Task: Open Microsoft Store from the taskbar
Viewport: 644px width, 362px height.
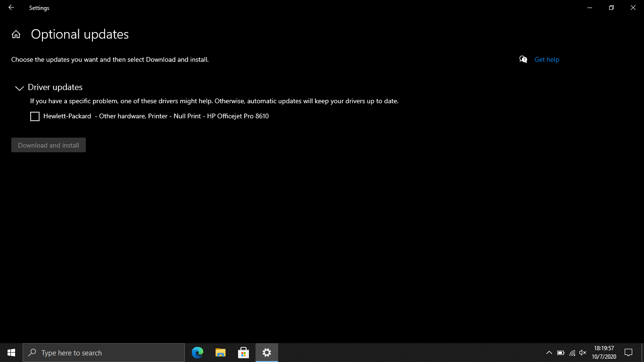Action: (x=243, y=353)
